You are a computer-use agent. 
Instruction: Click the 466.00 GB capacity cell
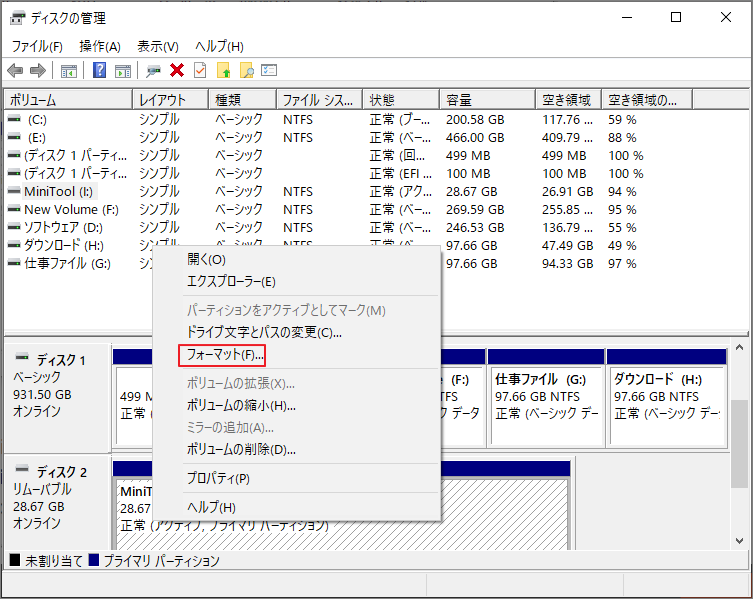pos(475,137)
